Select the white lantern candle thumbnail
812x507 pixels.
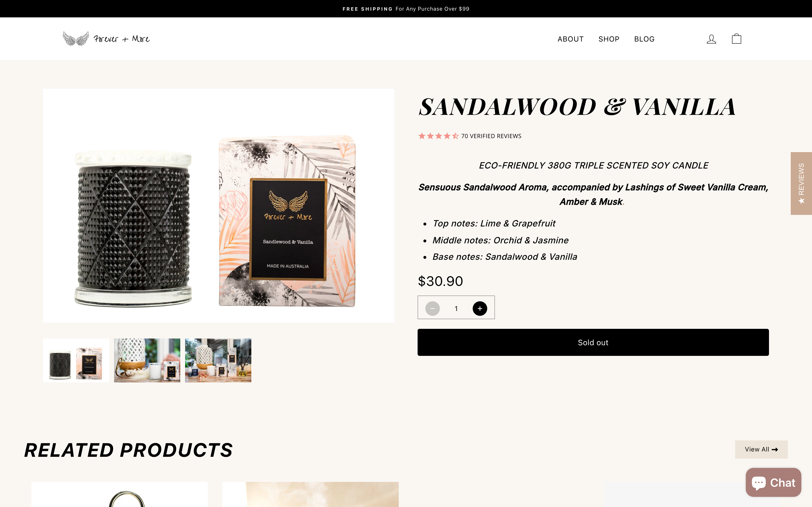(147, 360)
